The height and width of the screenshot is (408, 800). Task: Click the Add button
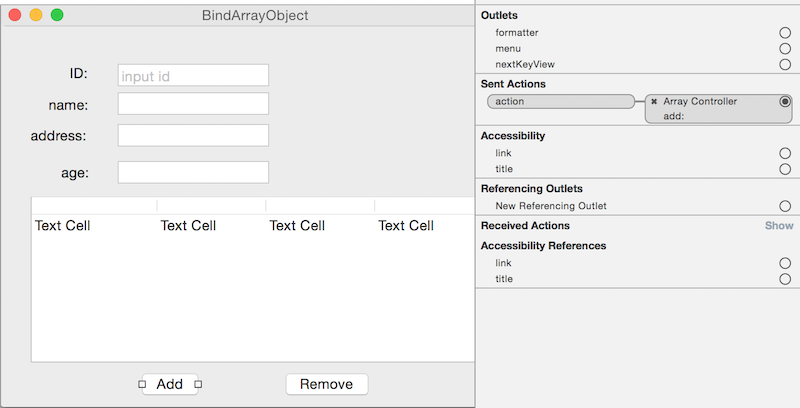point(170,384)
